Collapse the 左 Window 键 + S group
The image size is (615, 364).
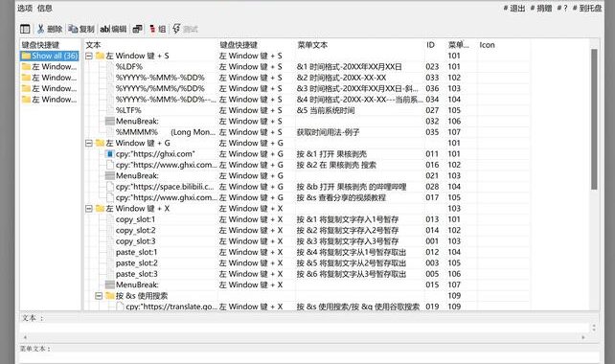89,56
